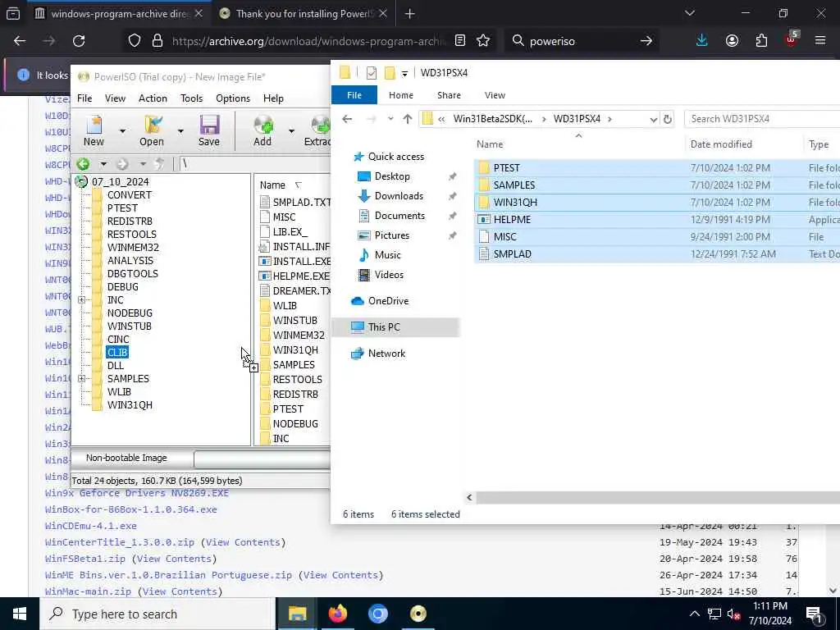840x630 pixels.
Task: Select Downloads in Quick access
Action: pos(399,196)
